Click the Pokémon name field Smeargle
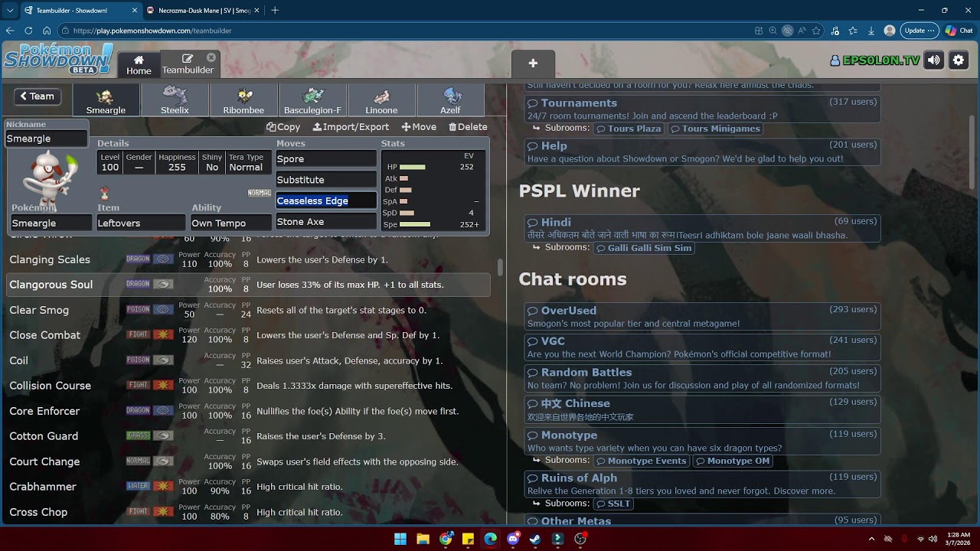 [51, 223]
